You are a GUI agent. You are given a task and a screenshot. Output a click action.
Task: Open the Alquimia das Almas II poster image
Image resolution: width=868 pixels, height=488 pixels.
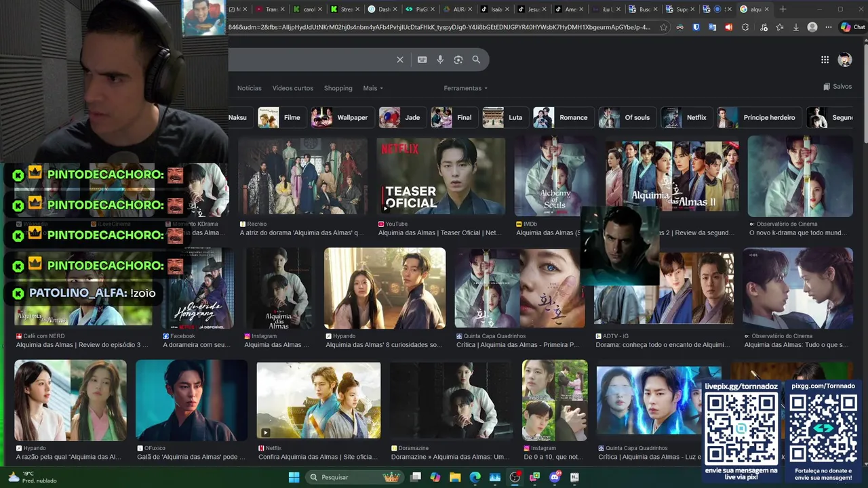tap(671, 176)
